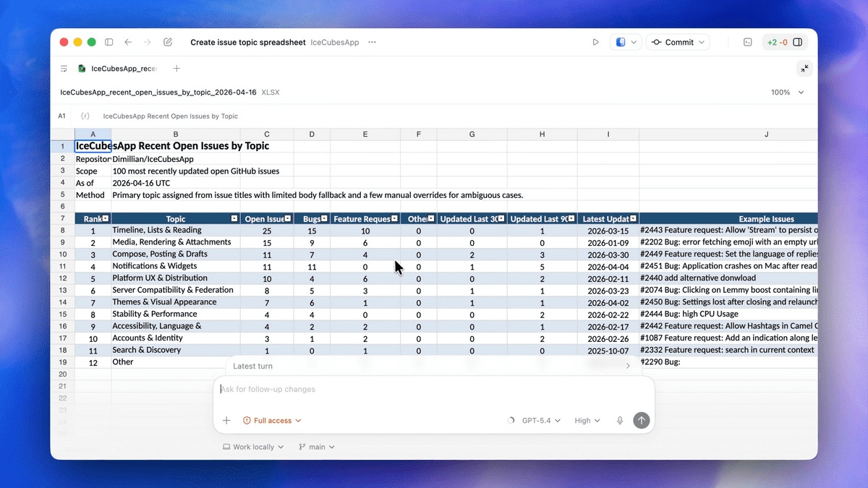Screen dimensions: 868x488
Task: Open the GPT-5.4 model dropdown
Action: (541, 421)
